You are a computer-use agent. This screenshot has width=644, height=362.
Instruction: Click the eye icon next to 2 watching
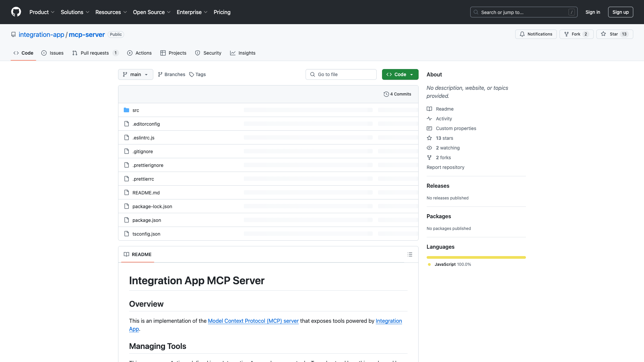(429, 148)
